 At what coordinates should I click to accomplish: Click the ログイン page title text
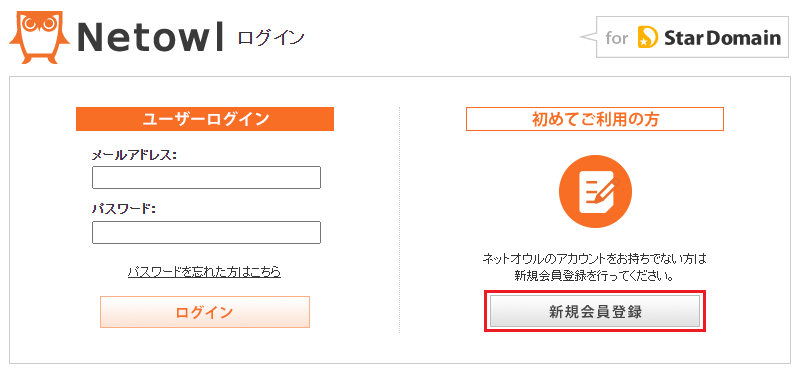[271, 38]
